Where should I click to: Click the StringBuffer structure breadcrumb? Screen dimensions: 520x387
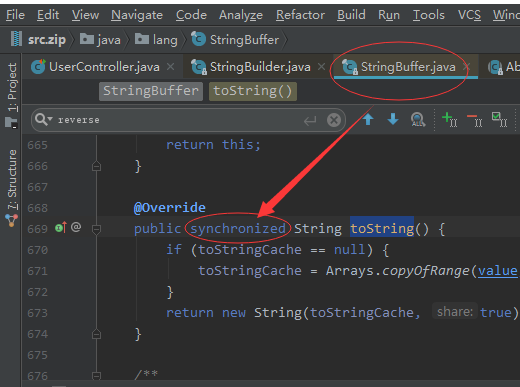click(151, 91)
